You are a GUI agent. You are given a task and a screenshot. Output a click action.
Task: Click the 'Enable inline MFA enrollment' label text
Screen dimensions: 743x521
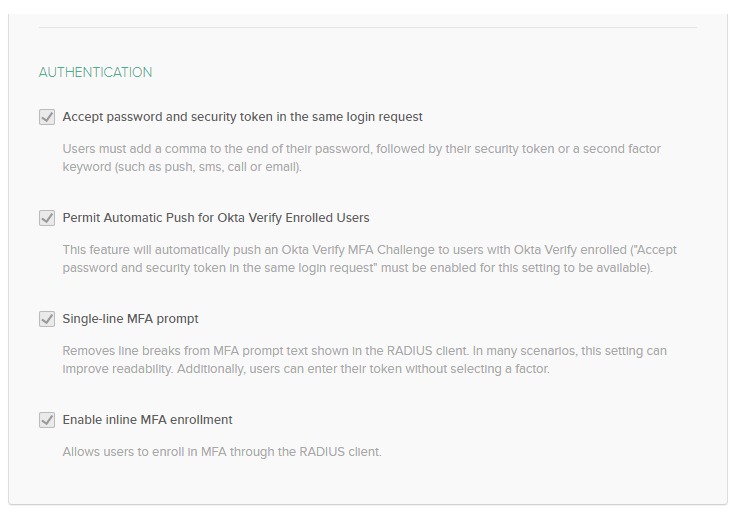[x=147, y=420]
